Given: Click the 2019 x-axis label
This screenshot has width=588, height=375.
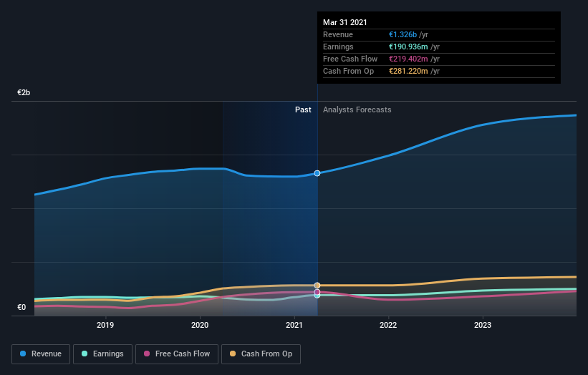Looking at the screenshot, I should (x=105, y=325).
